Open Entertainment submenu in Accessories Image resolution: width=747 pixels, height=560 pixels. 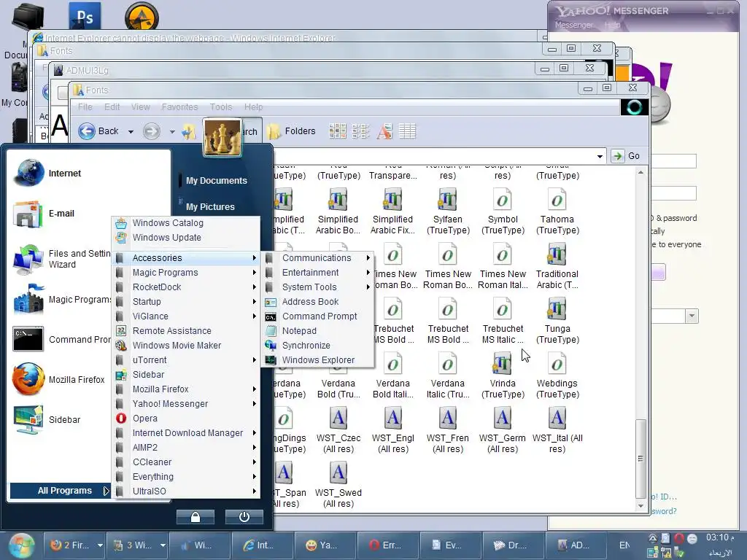click(318, 273)
